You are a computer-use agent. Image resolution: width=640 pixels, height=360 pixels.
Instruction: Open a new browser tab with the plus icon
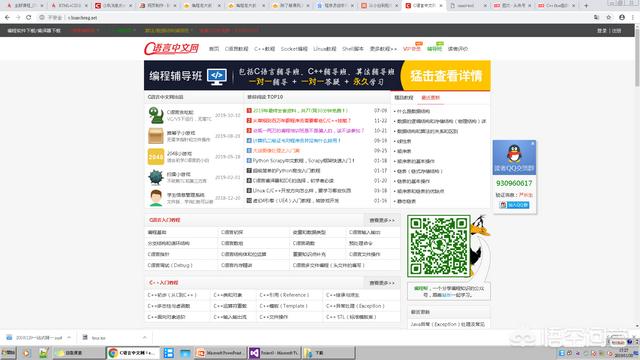coord(586,6)
